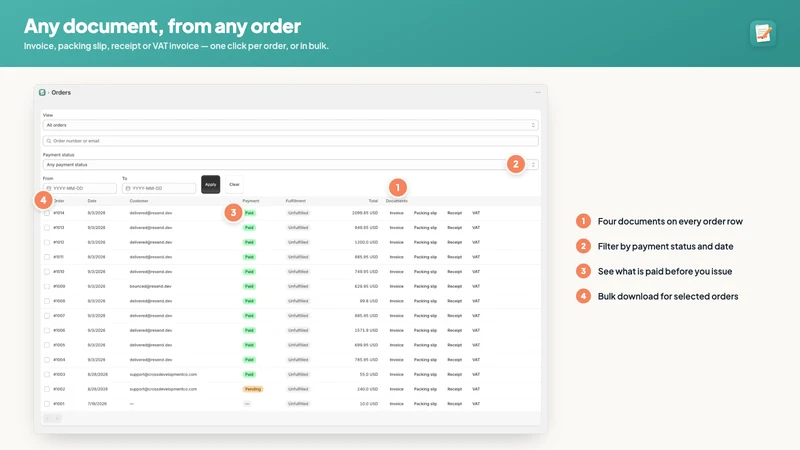Select the checkbox for order #1014
This screenshot has height=450, width=800.
tap(47, 213)
